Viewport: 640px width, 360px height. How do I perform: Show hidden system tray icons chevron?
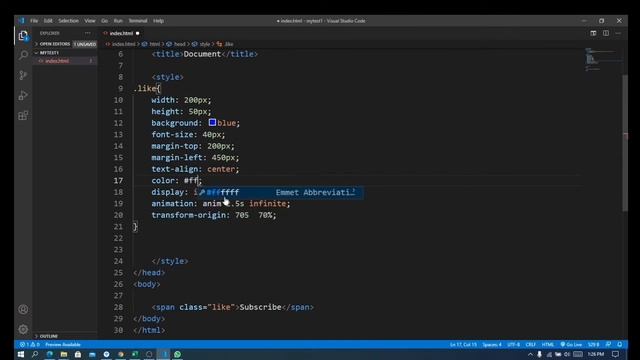click(x=530, y=354)
